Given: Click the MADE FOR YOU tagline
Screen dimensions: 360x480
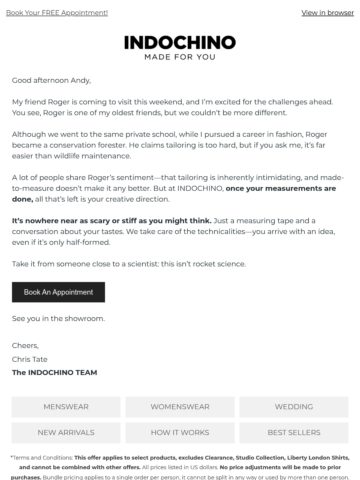Looking at the screenshot, I should tap(180, 57).
